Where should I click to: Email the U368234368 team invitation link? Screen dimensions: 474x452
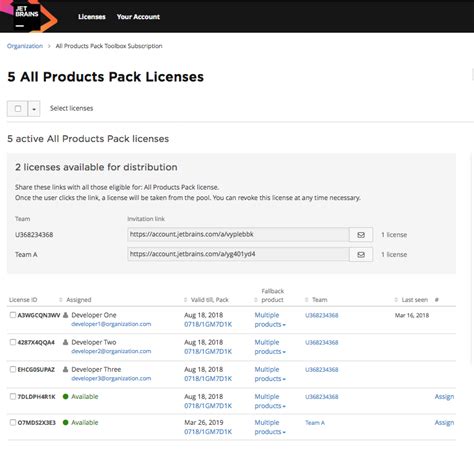tap(361, 235)
